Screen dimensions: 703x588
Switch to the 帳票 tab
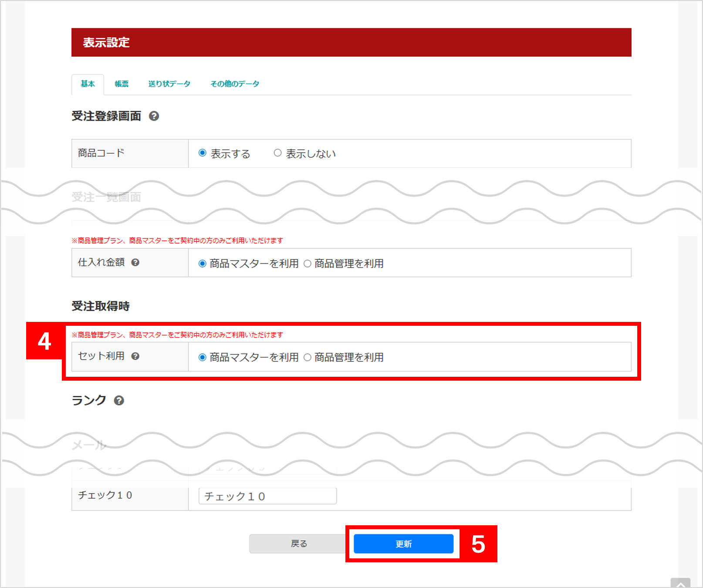[122, 84]
